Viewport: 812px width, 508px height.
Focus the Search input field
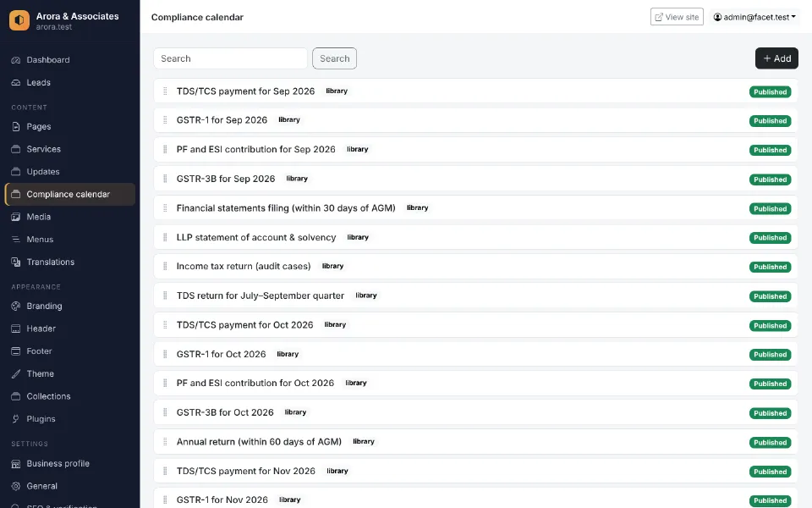pyautogui.click(x=230, y=58)
